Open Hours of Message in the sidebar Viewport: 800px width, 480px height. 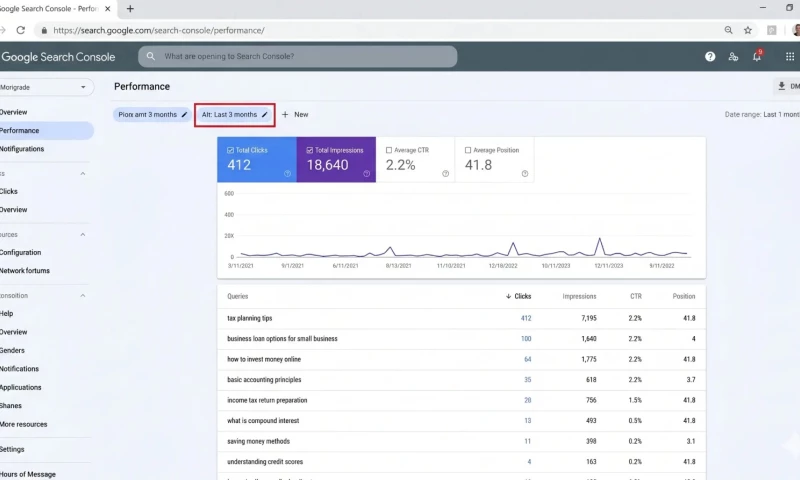pyautogui.click(x=28, y=474)
